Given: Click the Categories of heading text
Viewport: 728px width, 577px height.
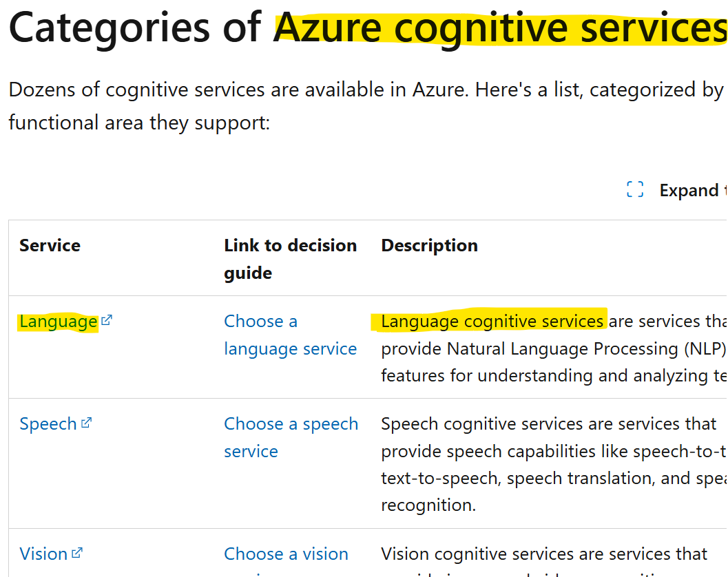Looking at the screenshot, I should 134,28.
